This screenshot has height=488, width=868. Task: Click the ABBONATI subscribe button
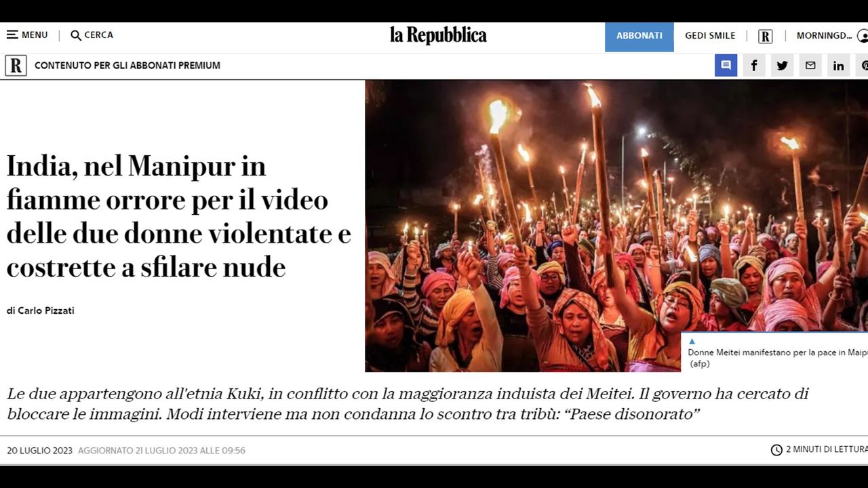[x=639, y=36]
